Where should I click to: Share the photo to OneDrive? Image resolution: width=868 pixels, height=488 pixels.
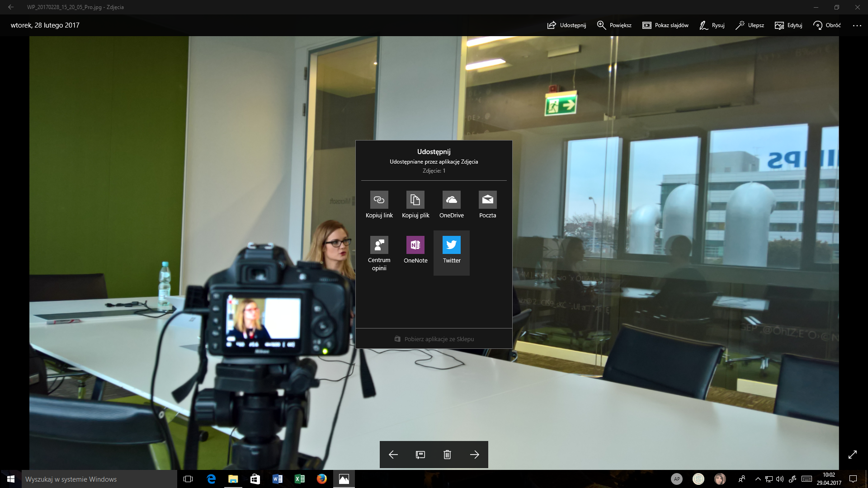point(452,205)
